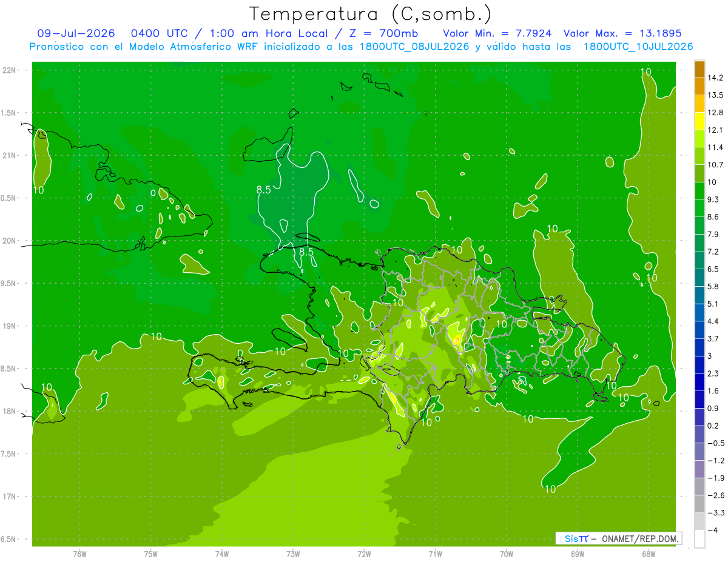Click the '0400 UTC' time text

(x=158, y=33)
